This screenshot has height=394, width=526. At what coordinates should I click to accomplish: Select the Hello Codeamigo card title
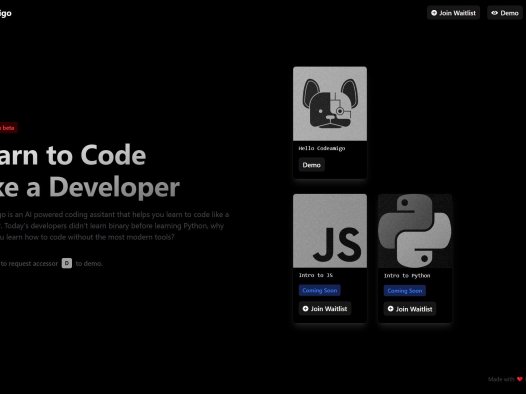[322, 148]
